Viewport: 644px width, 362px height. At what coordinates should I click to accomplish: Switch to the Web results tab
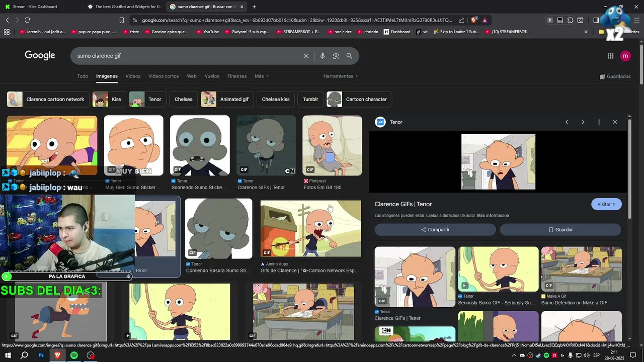point(192,76)
